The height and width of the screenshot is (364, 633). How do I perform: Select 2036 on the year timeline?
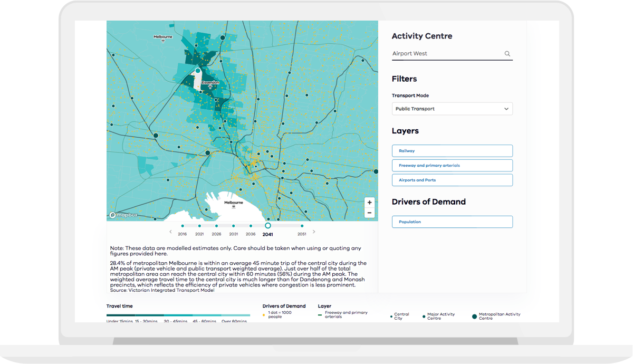coord(251,226)
